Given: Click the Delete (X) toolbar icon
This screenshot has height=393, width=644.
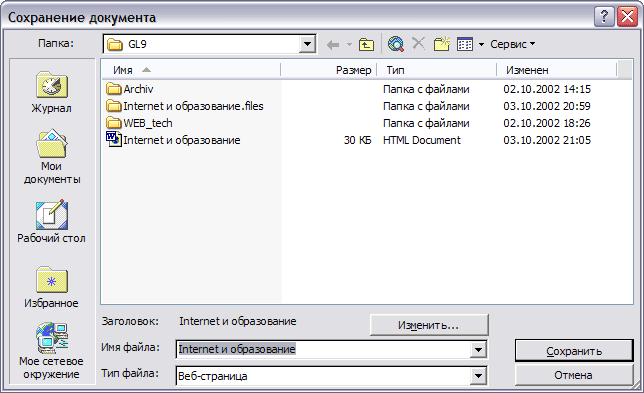Looking at the screenshot, I should pyautogui.click(x=419, y=43).
